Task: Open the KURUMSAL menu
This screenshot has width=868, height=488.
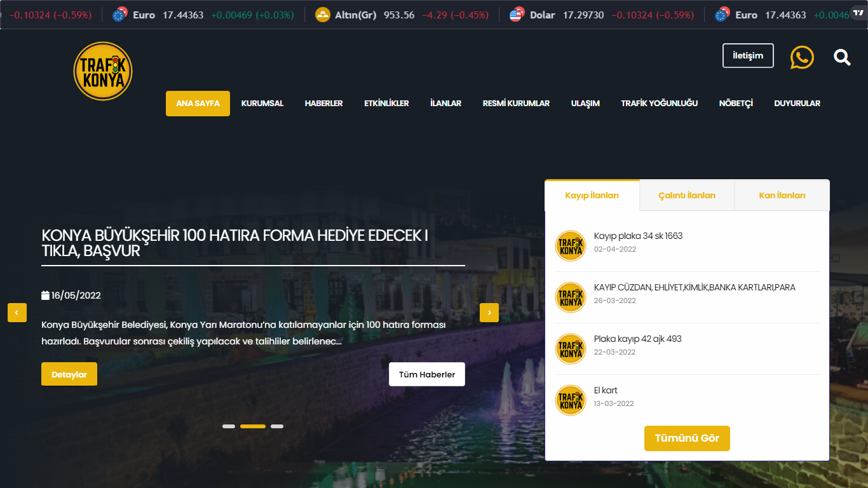Action: [x=262, y=104]
